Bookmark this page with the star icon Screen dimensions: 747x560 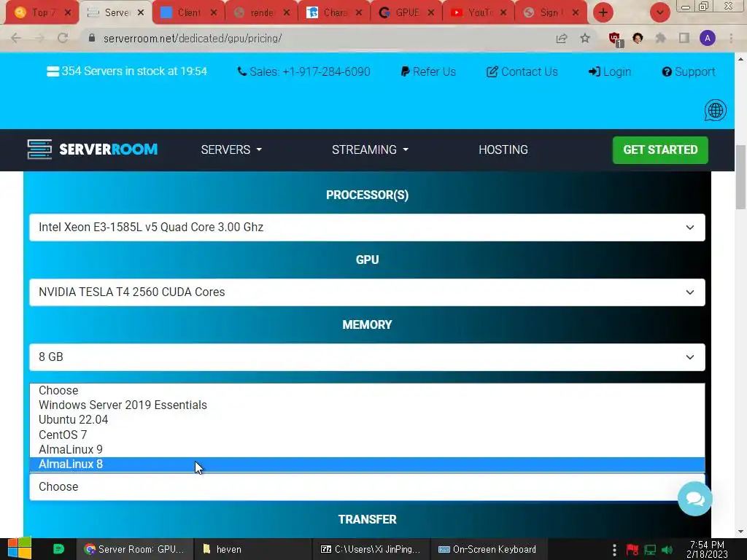(x=585, y=38)
